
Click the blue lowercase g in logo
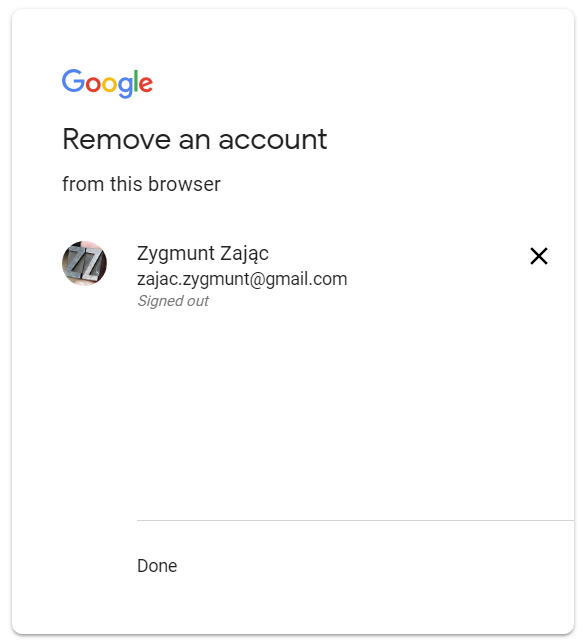click(x=125, y=87)
